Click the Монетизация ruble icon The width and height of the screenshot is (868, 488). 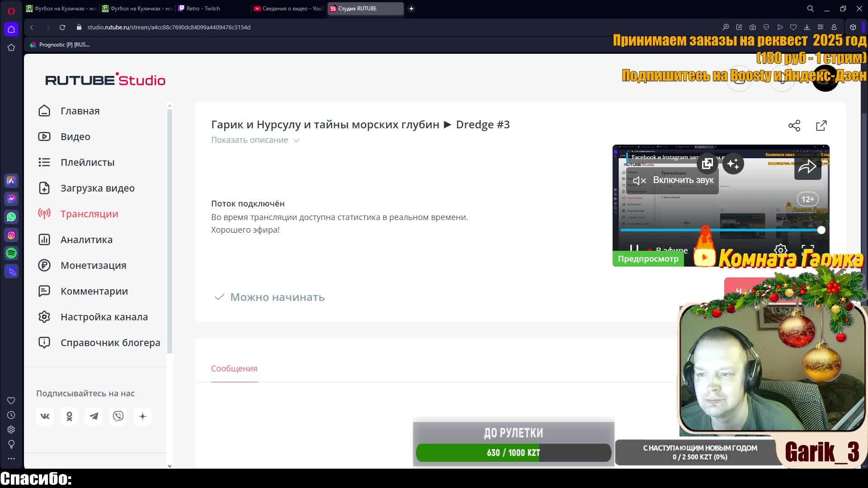pos(44,265)
